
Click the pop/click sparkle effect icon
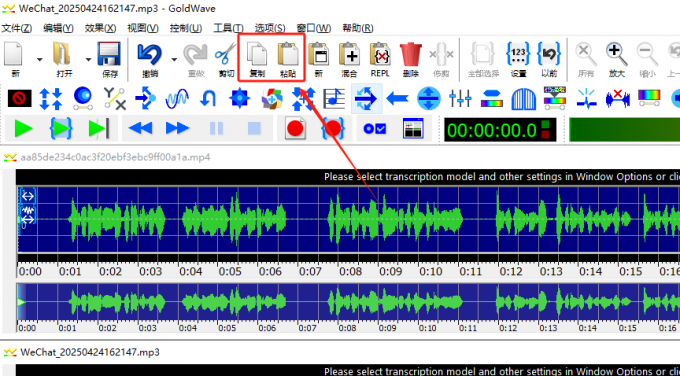[x=586, y=98]
